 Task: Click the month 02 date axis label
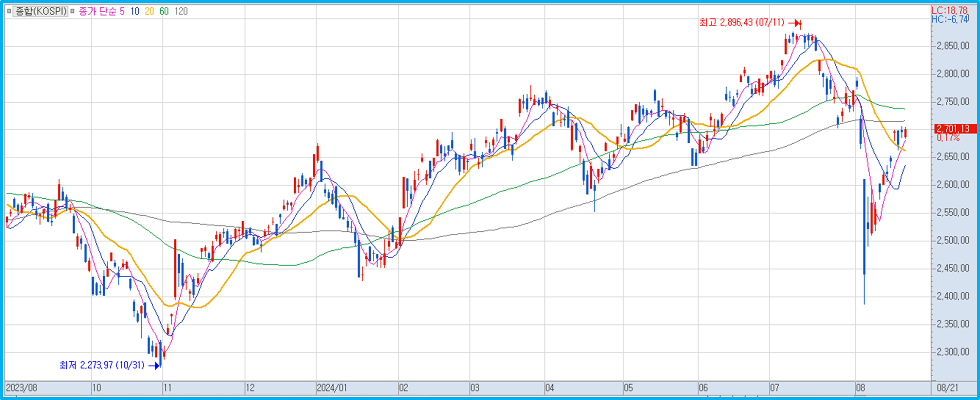[404, 388]
